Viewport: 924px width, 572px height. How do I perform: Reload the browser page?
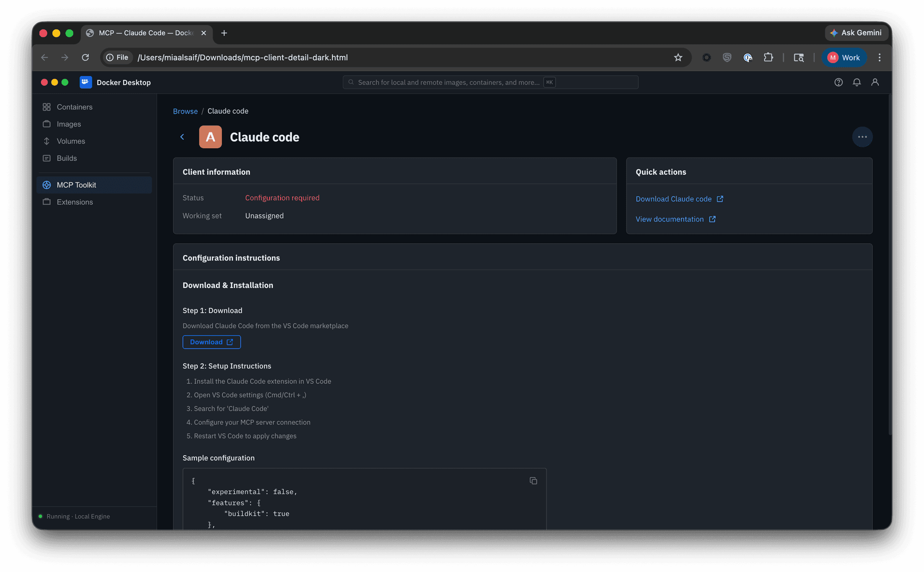85,57
